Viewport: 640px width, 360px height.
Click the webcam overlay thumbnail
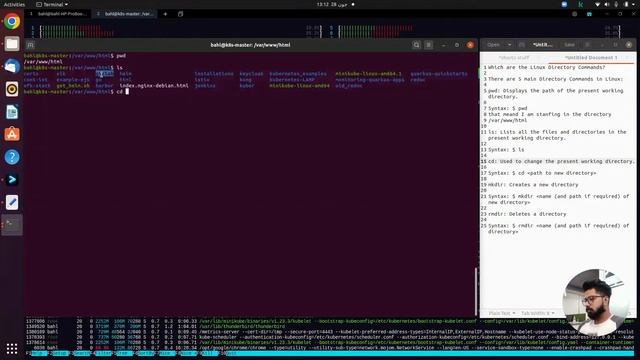[x=597, y=302]
